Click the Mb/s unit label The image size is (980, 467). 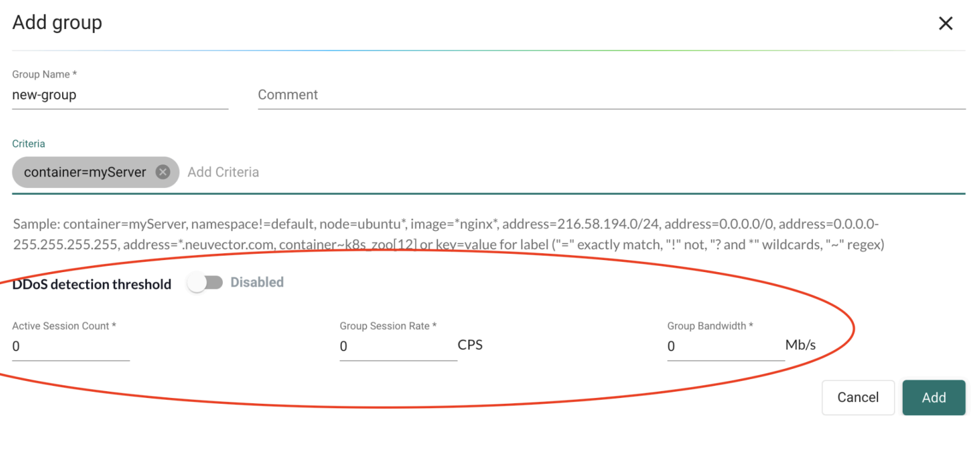pos(800,345)
